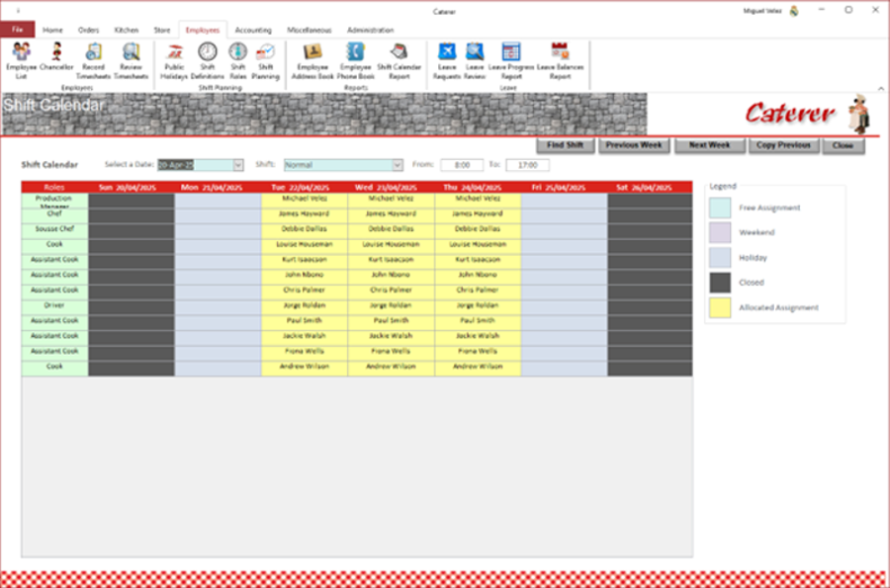Open Leave Balances Report
Image resolution: width=890 pixels, height=588 pixels.
point(561,60)
